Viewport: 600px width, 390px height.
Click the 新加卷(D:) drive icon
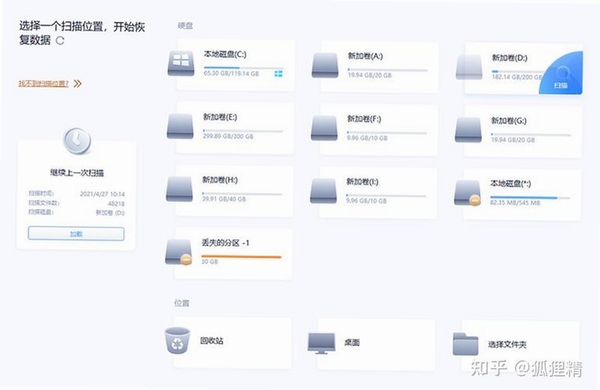[469, 67]
